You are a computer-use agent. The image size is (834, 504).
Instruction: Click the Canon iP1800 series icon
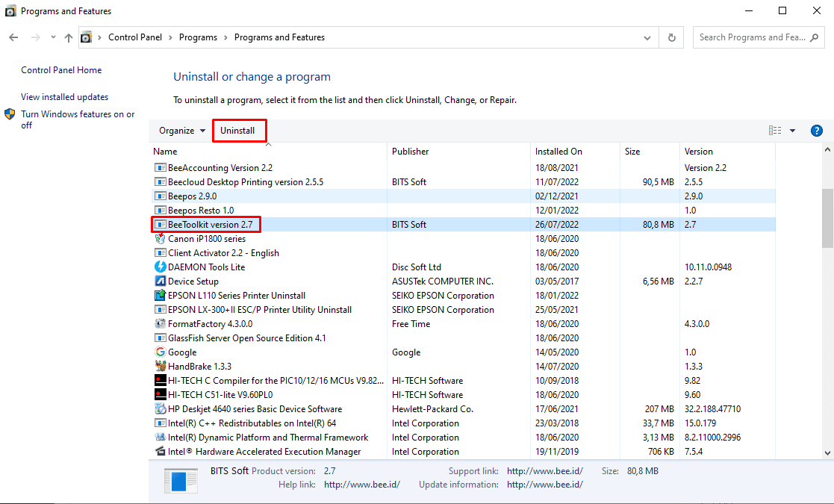click(x=160, y=239)
